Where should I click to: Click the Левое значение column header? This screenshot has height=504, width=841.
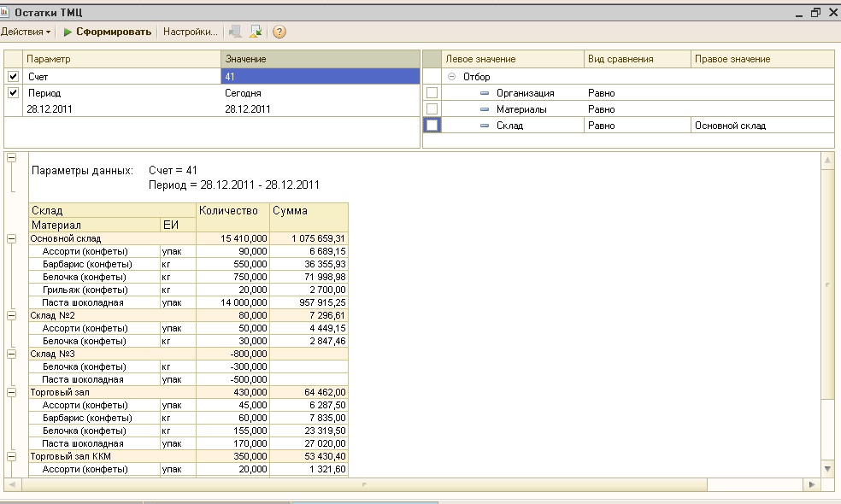[x=513, y=59]
